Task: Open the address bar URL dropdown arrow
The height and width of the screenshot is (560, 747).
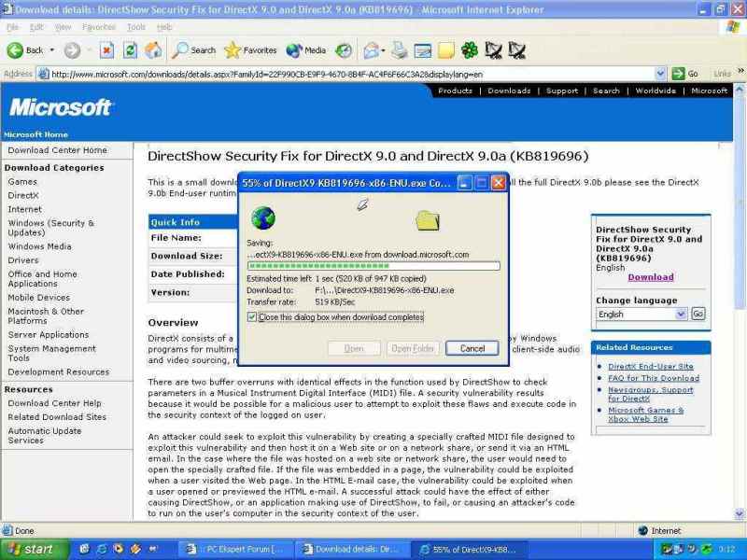Action: (x=660, y=74)
